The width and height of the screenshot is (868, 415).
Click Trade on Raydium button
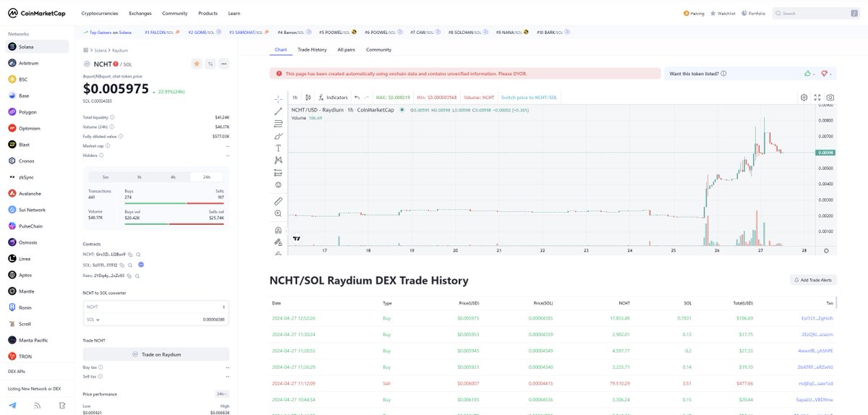click(x=156, y=354)
